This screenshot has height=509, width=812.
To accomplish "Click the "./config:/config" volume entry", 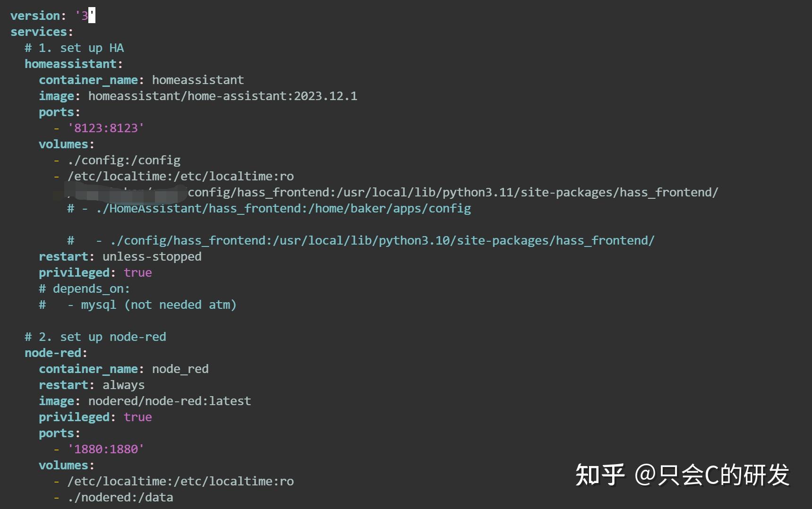I will (x=124, y=160).
